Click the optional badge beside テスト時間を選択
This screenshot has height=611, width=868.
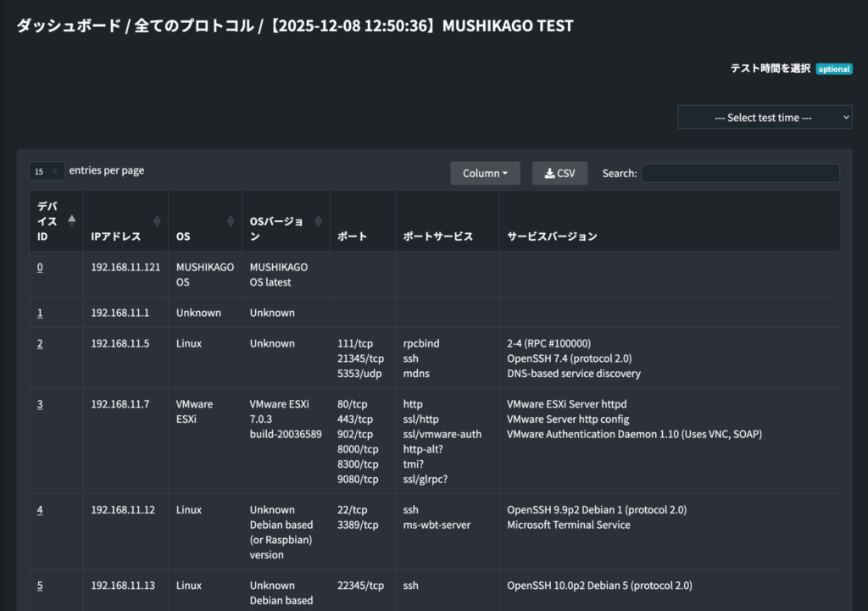pos(833,69)
